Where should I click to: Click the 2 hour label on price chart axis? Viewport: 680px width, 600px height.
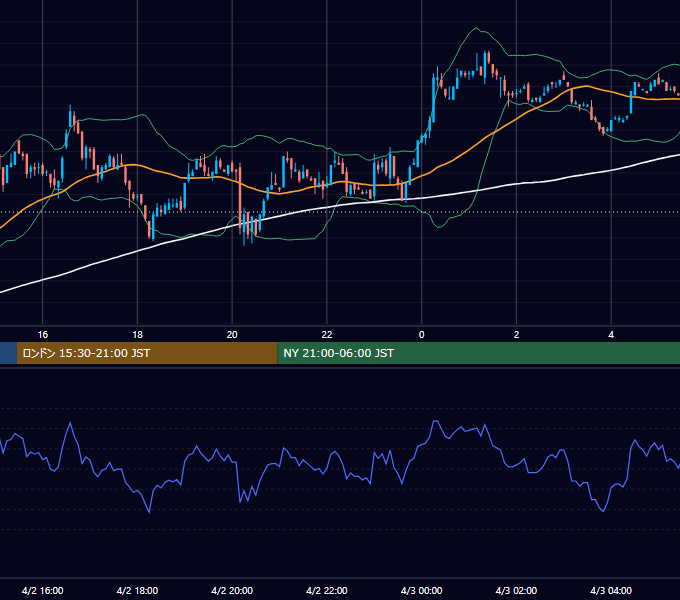(517, 335)
